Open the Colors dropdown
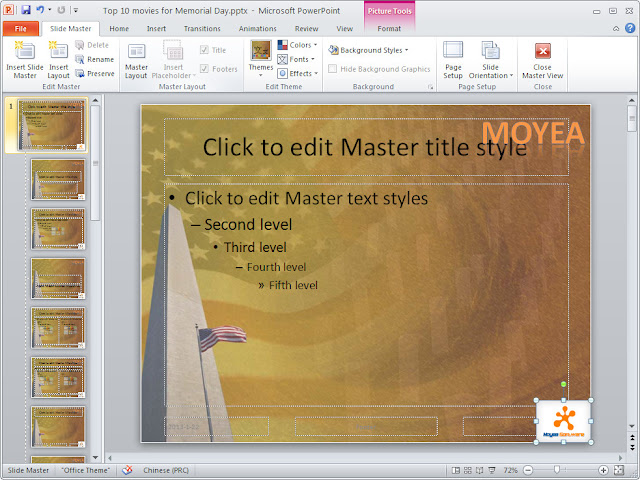This screenshot has width=640, height=480. coord(298,45)
